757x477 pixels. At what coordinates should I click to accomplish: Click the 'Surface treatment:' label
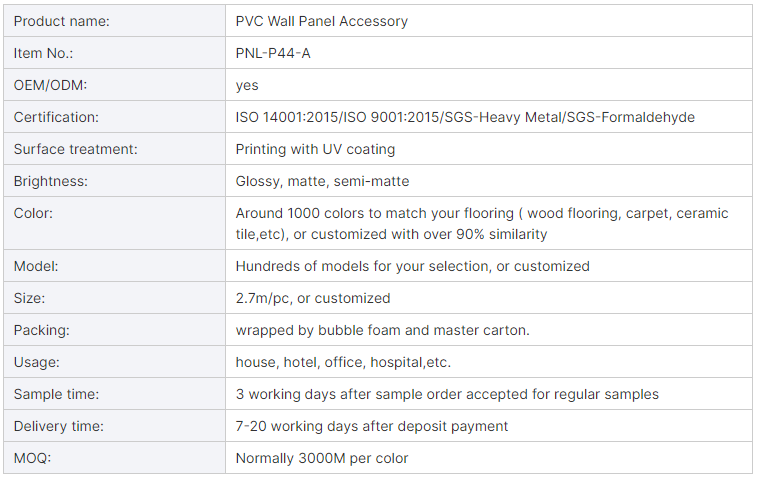click(x=75, y=149)
